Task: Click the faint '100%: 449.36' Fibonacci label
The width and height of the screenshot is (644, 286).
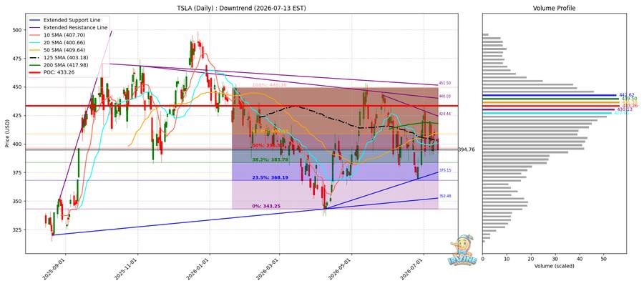Action: (x=270, y=85)
